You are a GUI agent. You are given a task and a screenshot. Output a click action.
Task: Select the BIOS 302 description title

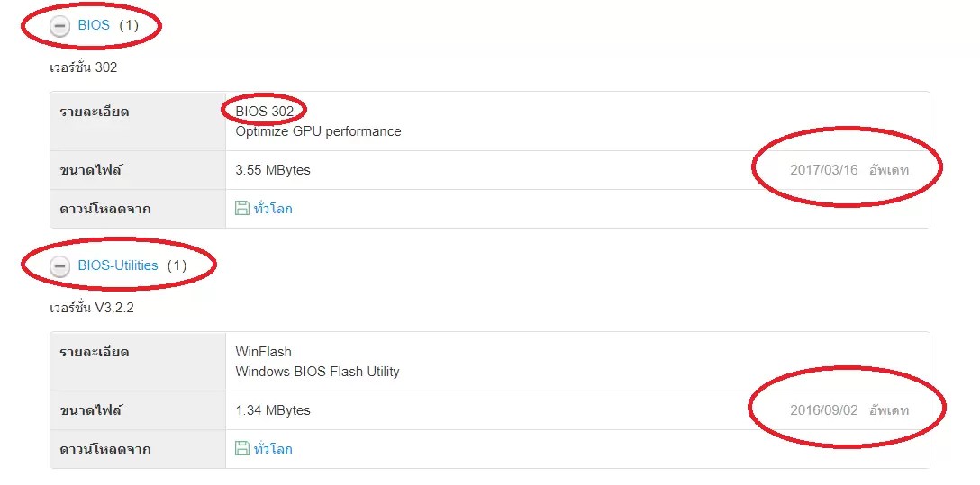click(x=265, y=111)
